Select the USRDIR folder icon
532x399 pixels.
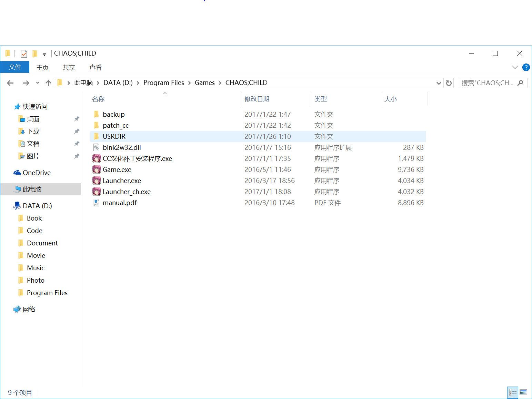point(97,136)
